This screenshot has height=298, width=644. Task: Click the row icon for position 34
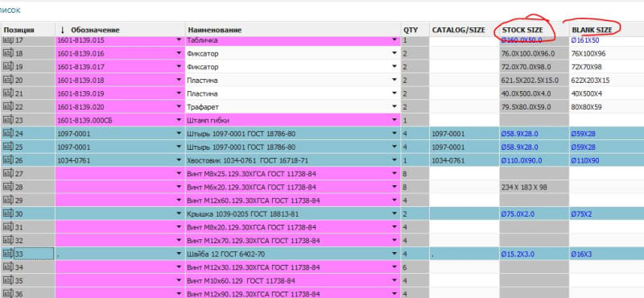tap(8, 267)
